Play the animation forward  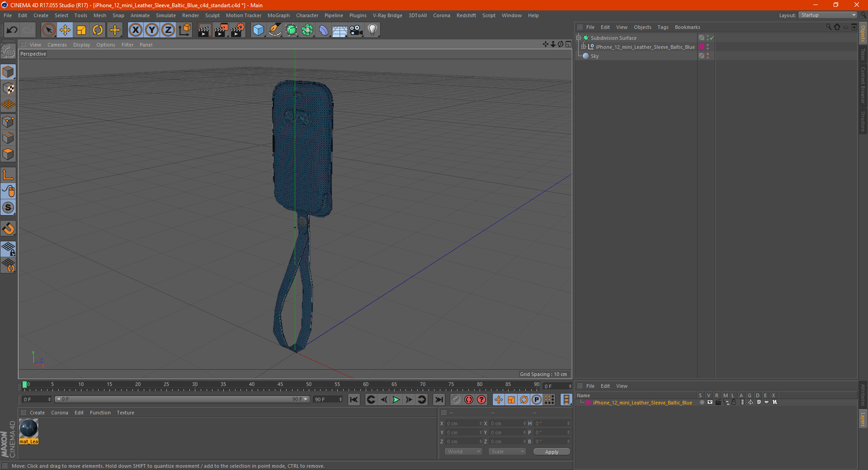(396, 399)
